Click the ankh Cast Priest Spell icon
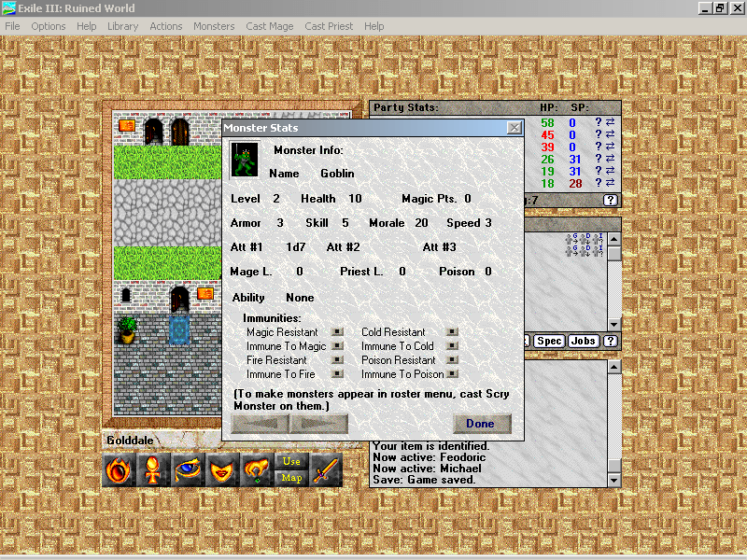747x560 pixels. [x=153, y=470]
